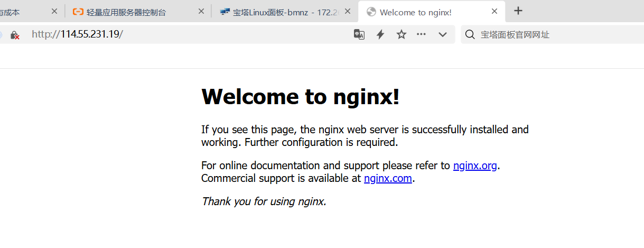
Task: Click text 'Thank you for using nginx.'
Action: (264, 201)
